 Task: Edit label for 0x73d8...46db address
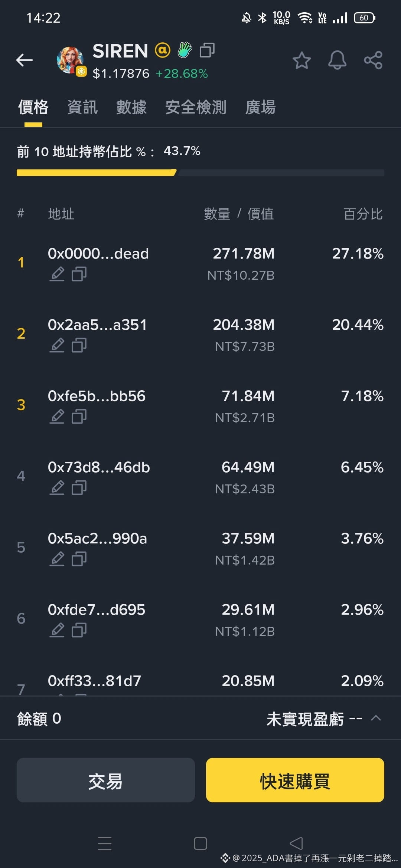(57, 488)
